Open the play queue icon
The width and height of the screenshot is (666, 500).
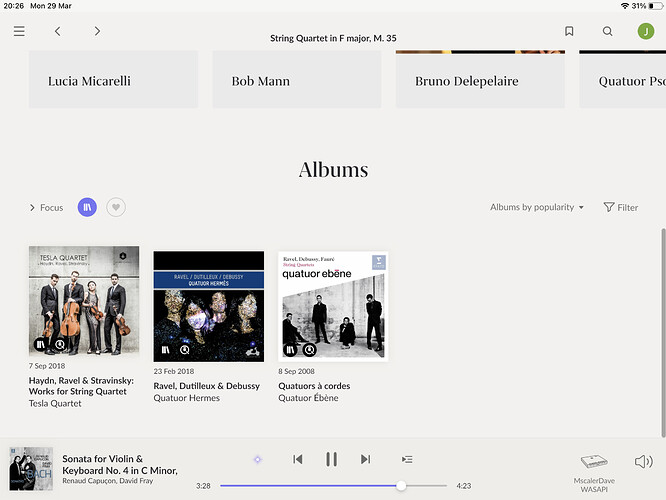407,459
